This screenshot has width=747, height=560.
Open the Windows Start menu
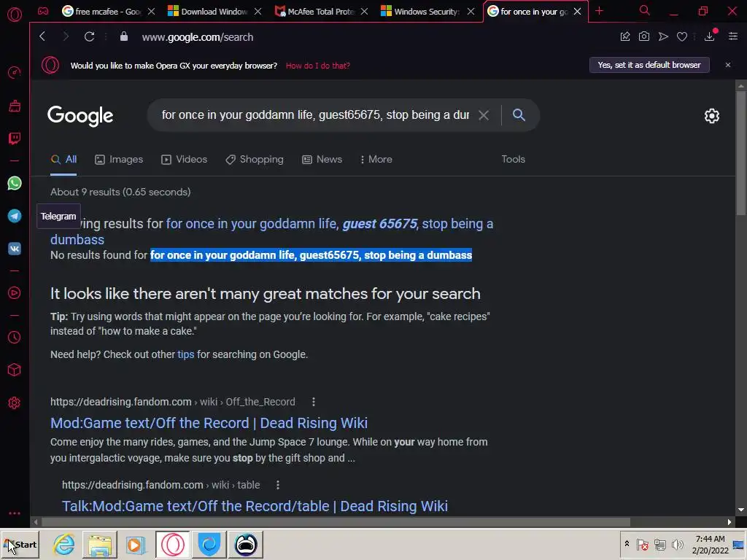pos(20,545)
